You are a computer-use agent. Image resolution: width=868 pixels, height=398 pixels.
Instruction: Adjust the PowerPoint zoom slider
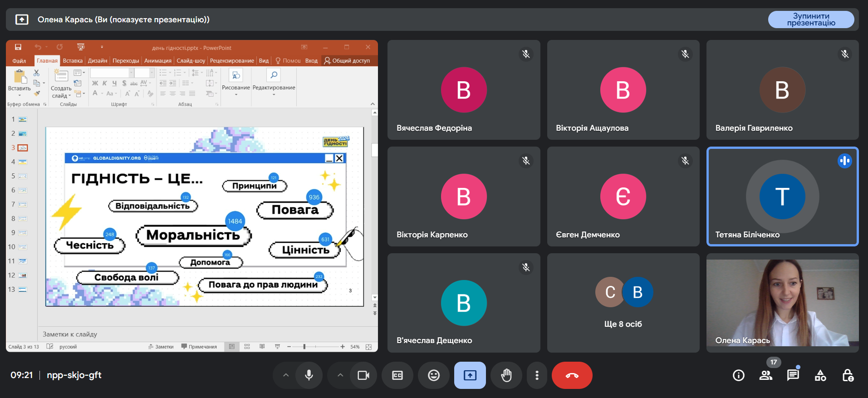(x=304, y=347)
